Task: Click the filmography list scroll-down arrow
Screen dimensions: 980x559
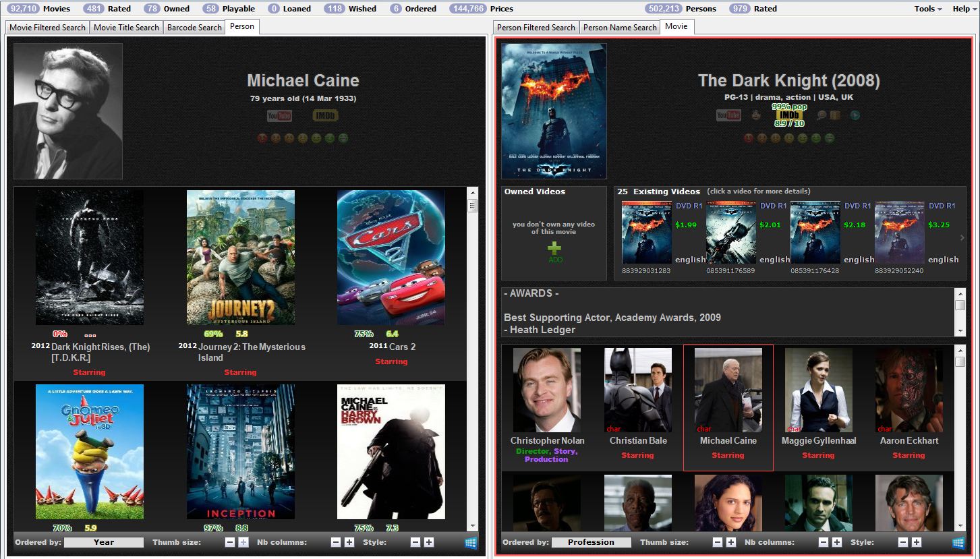Action: [472, 526]
